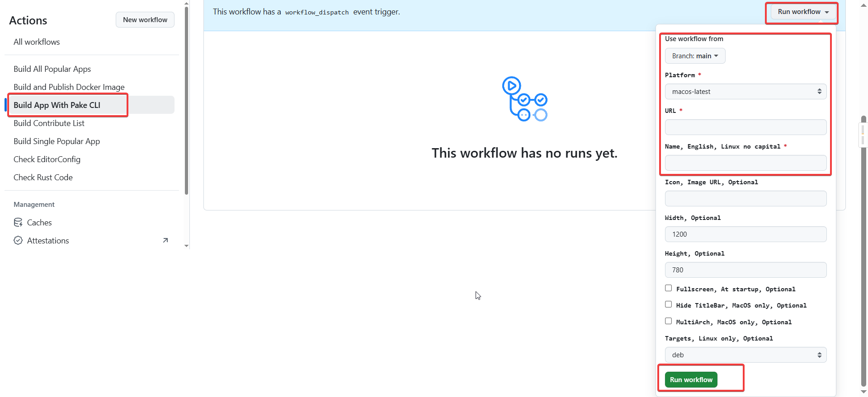
Task: Click the Attestations verified badge icon
Action: point(18,240)
